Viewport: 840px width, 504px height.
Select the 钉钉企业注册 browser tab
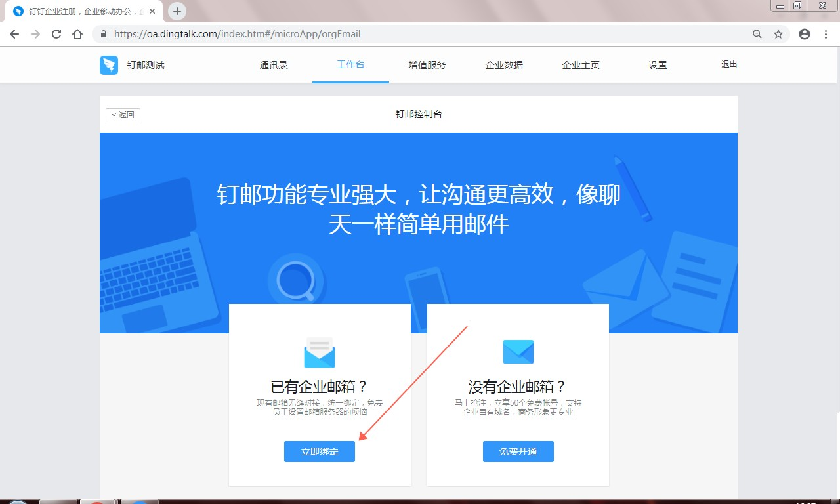pos(85,11)
